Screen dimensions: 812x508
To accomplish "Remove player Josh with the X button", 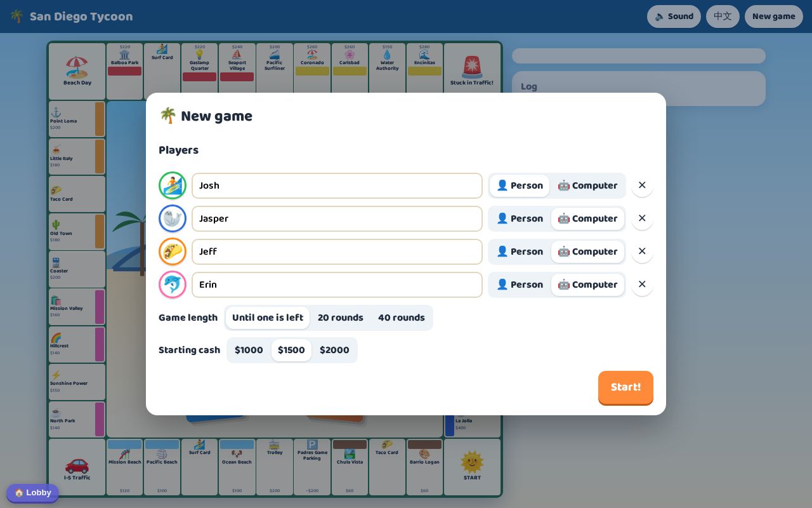I will tap(642, 185).
